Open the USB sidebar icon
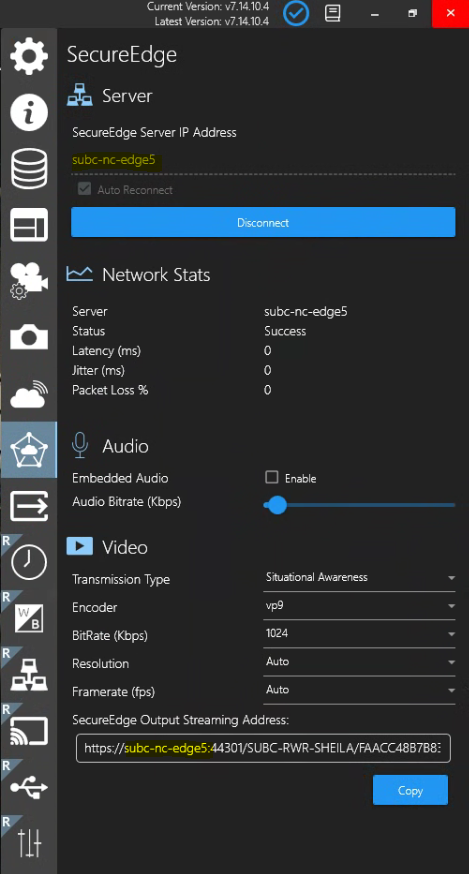The width and height of the screenshot is (469, 874). [29, 787]
